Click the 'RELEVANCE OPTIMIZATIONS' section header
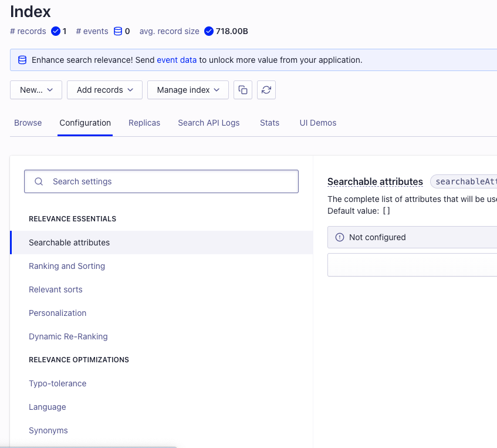 point(79,360)
